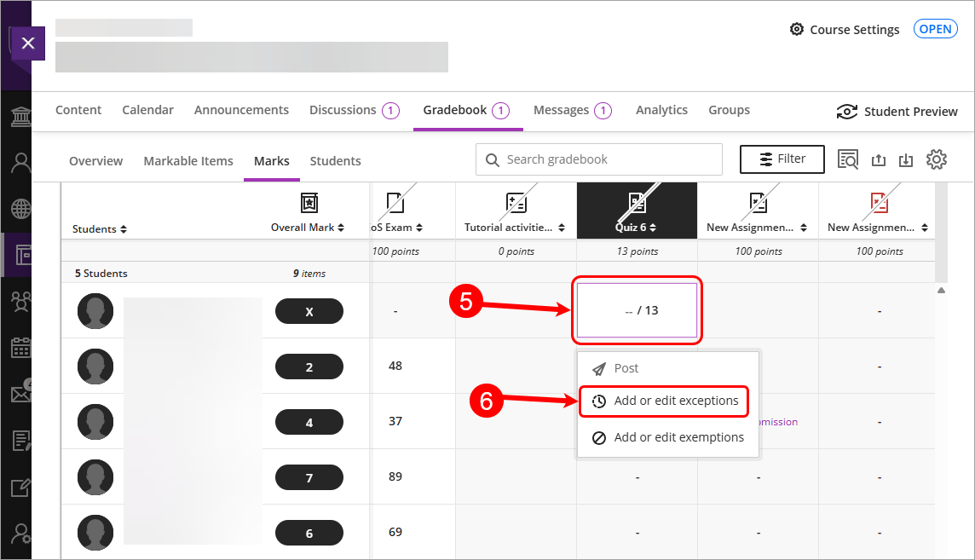Click the Quiz 6 column icon
This screenshot has width=975, height=560.
637,203
